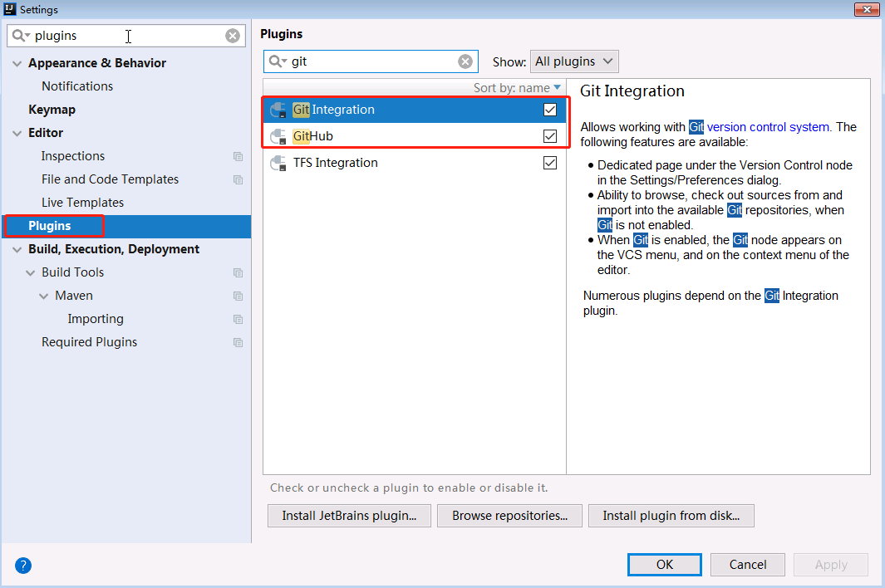
Task: Focus the settings search field containing plugins
Action: pyautogui.click(x=126, y=36)
